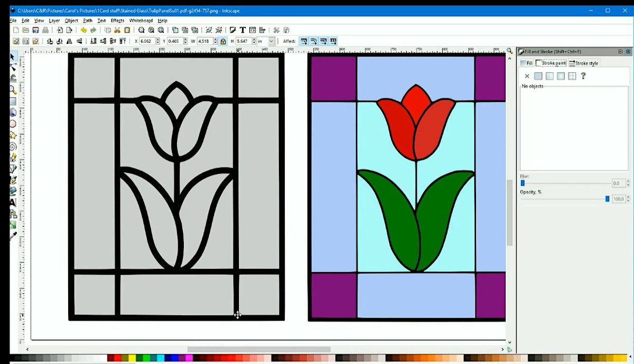The height and width of the screenshot is (364, 634).
Task: Select the Color dropper tool
Action: coord(13,236)
